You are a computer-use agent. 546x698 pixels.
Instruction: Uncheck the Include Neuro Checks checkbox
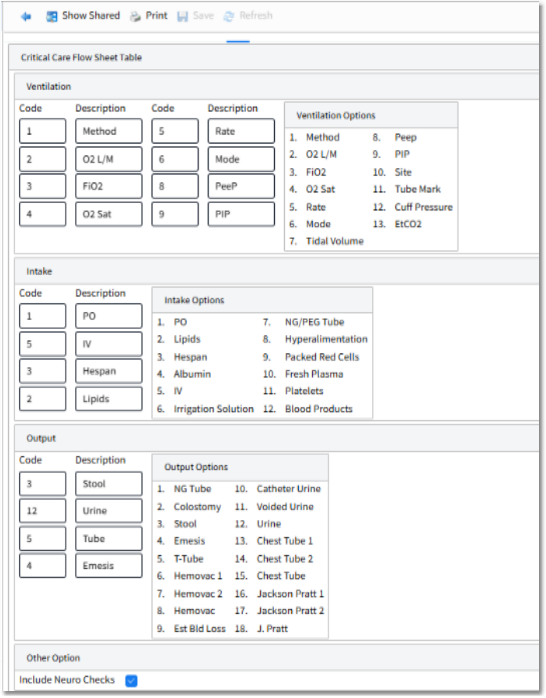coord(131,681)
